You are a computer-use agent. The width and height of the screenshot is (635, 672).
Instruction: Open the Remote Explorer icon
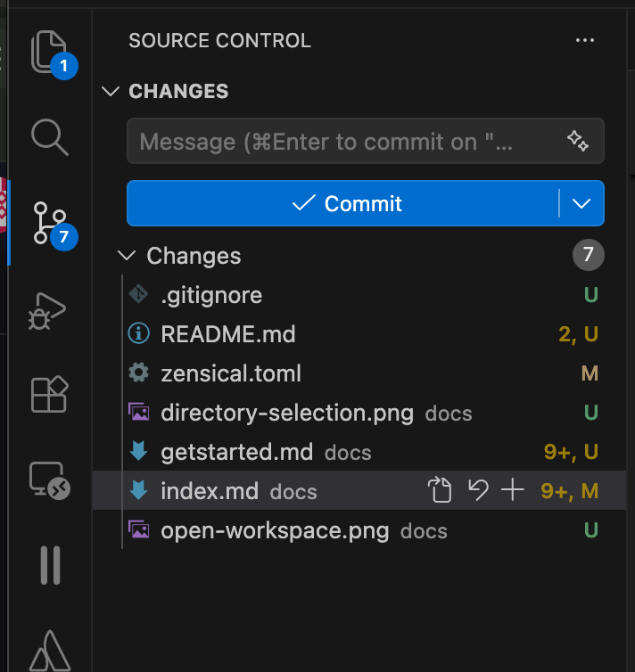[50, 480]
